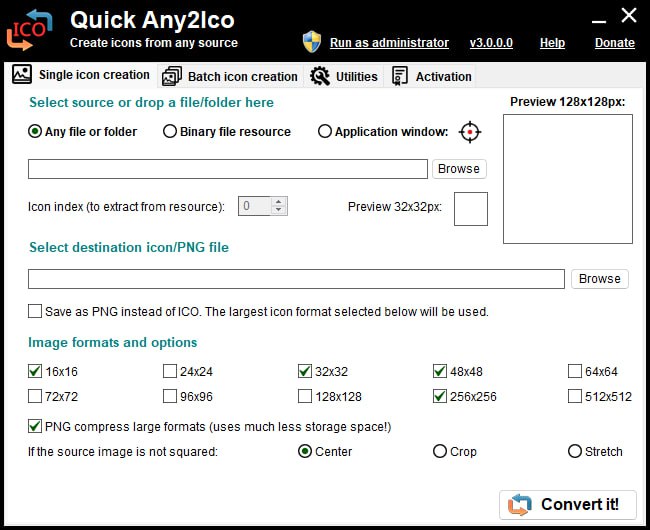Viewport: 650px width, 530px height.
Task: Open the Activation tab
Action: click(443, 76)
